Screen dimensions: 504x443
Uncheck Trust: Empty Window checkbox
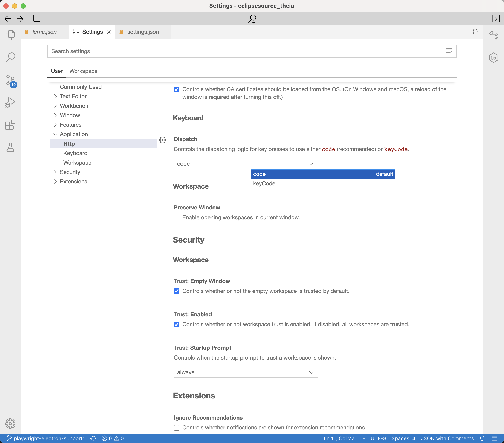[x=176, y=291]
